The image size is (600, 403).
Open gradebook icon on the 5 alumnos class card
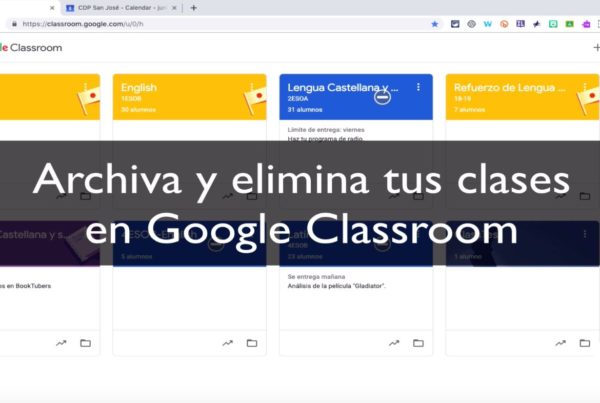tap(228, 343)
